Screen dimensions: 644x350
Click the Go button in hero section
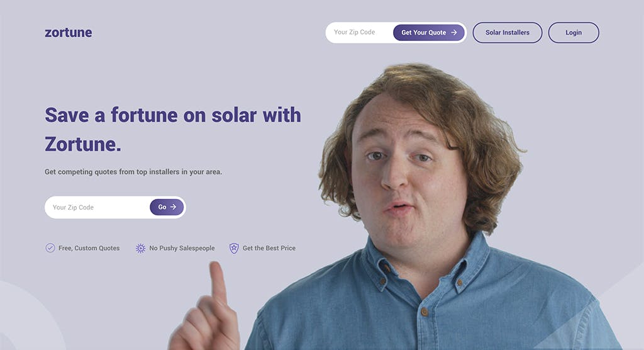tap(167, 207)
